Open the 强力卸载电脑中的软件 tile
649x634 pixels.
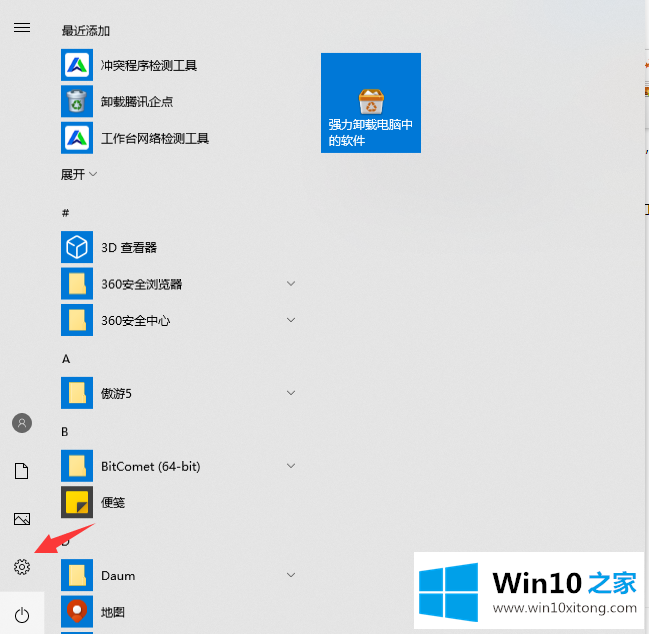coord(371,103)
